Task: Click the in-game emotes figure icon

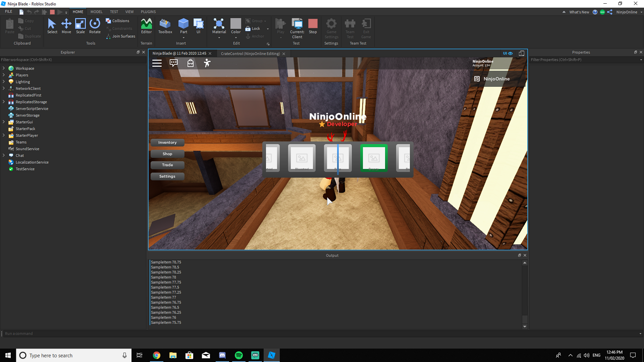Action: coord(207,63)
